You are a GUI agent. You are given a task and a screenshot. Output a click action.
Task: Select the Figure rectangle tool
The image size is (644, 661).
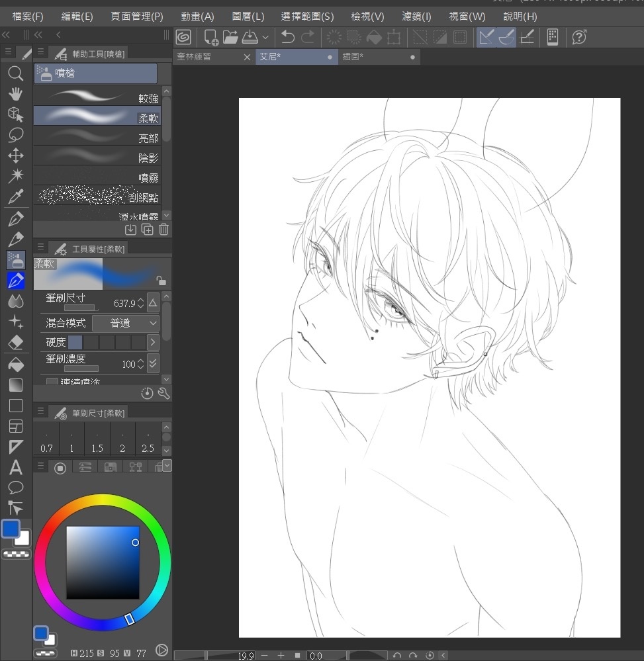pos(16,406)
